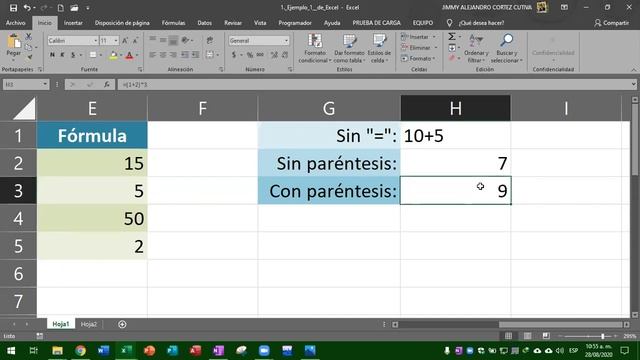Copy format with the paintbrush icon
640x360 pixels.
[29, 57]
